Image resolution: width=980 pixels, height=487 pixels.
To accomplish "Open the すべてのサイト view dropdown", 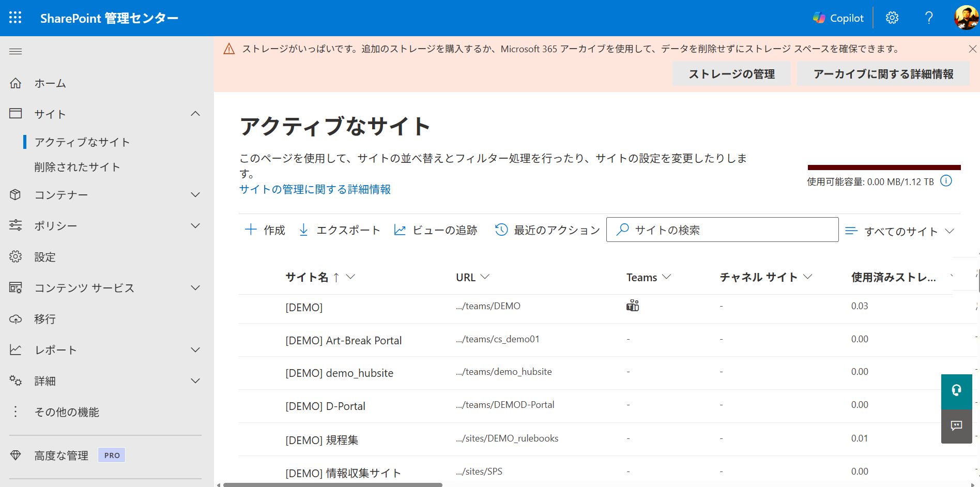I will point(900,231).
